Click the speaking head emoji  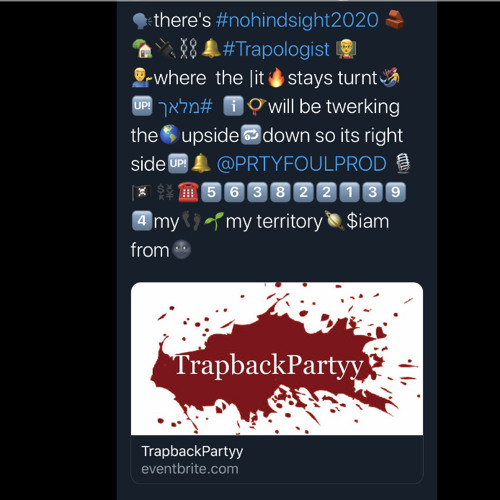pyautogui.click(x=142, y=21)
